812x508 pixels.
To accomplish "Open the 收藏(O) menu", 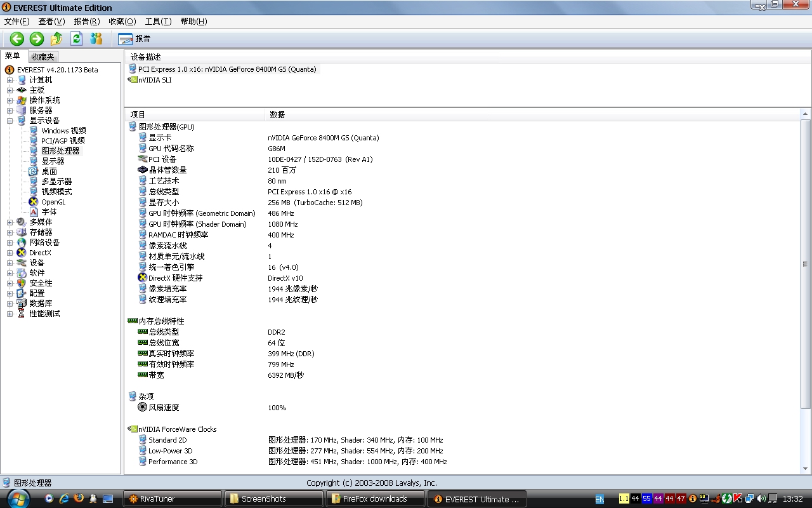I will pyautogui.click(x=122, y=21).
